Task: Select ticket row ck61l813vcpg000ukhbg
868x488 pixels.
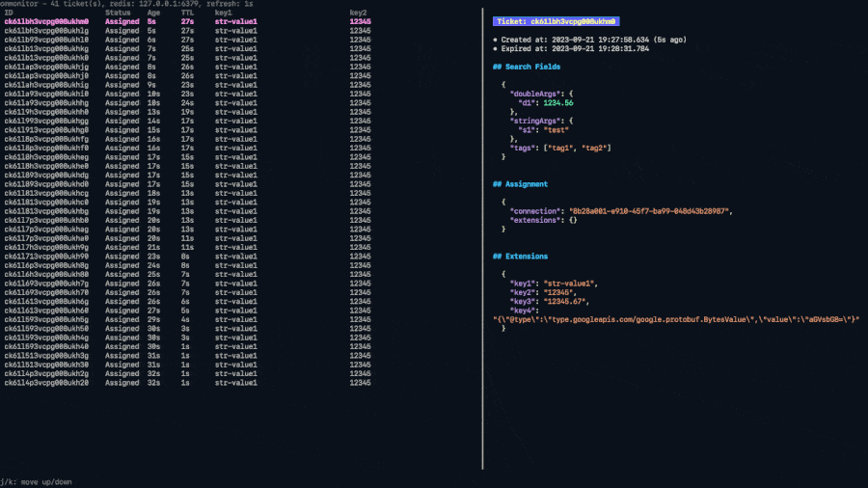Action: point(188,211)
